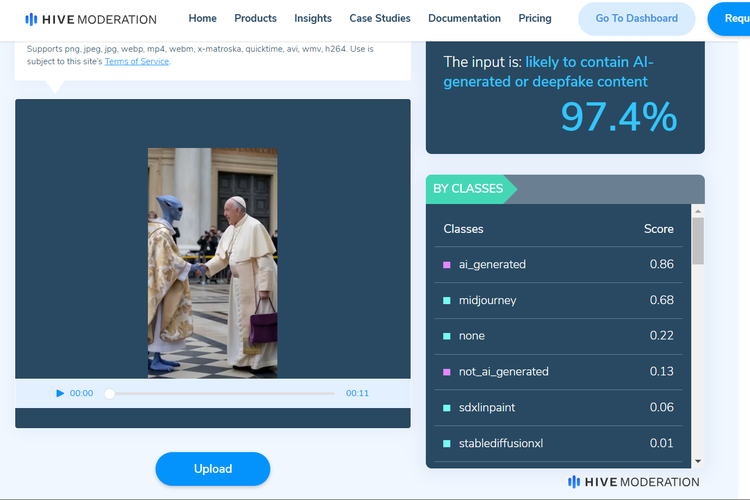
Task: Click the Hive Moderation logo
Action: tap(91, 19)
